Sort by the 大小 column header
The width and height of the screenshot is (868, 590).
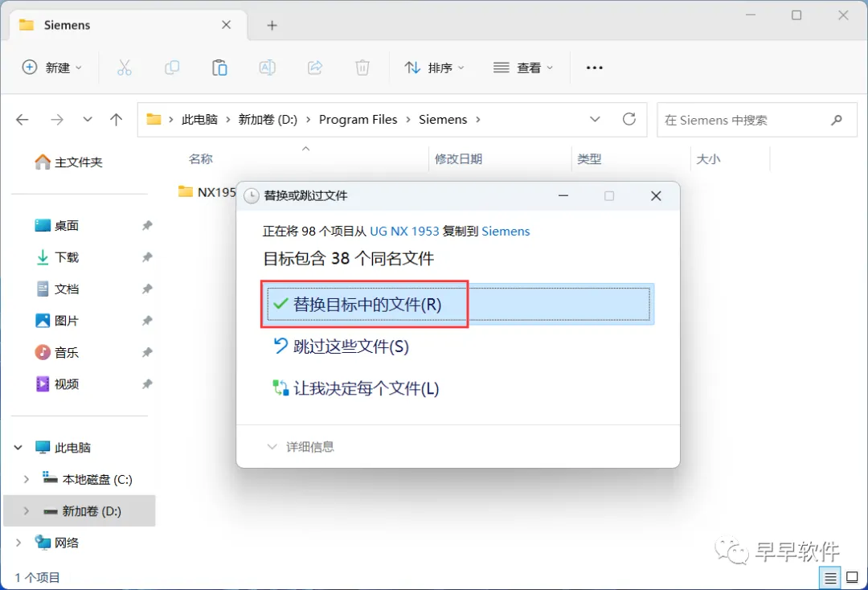pos(708,159)
